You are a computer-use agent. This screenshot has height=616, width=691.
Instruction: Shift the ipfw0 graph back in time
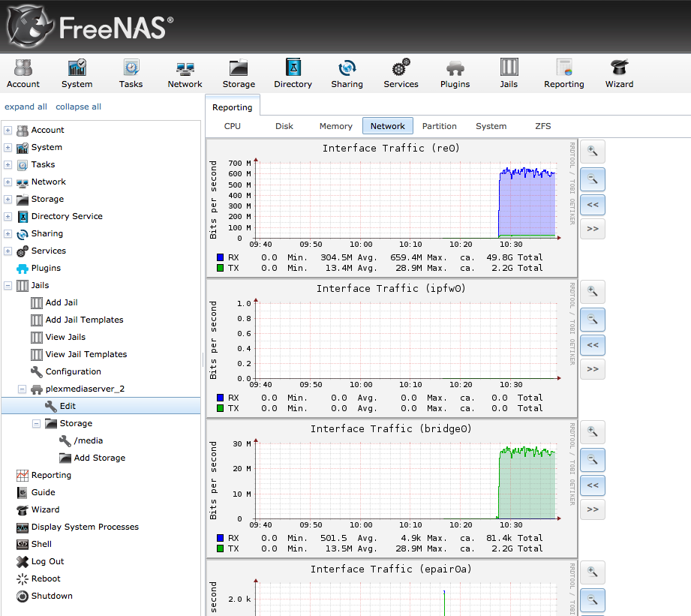(x=592, y=344)
